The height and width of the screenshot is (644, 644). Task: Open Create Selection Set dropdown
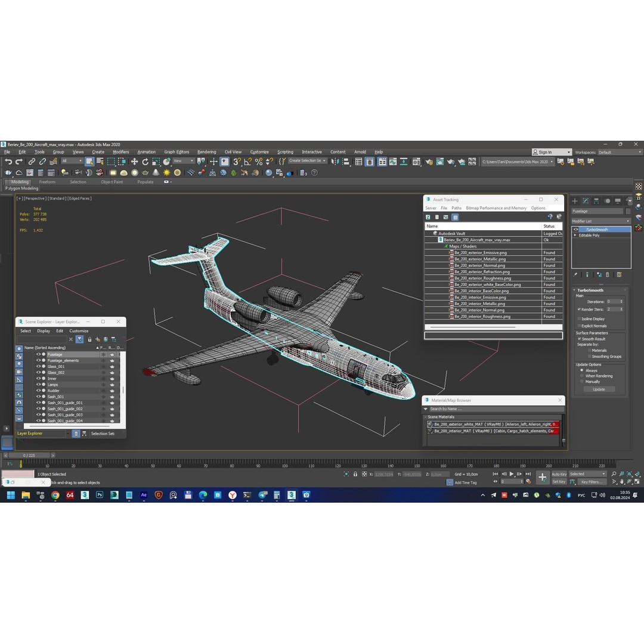coord(308,161)
